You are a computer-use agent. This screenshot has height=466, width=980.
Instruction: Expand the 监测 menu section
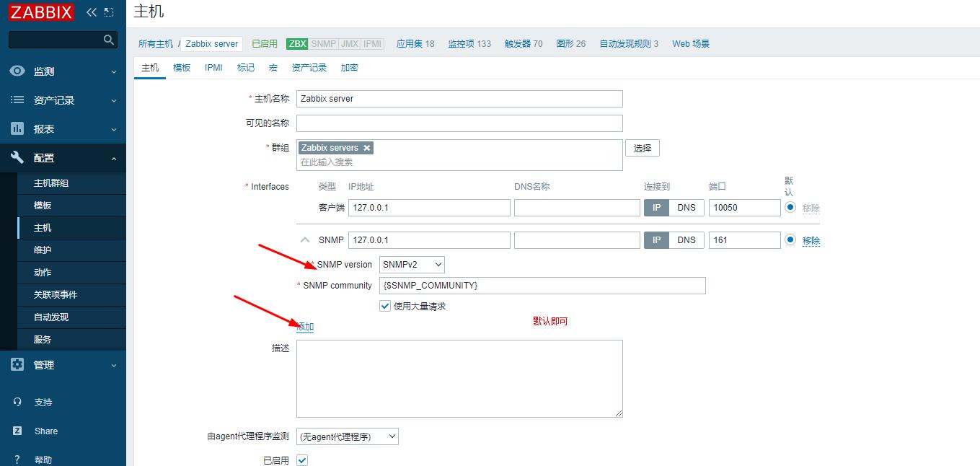click(x=114, y=72)
